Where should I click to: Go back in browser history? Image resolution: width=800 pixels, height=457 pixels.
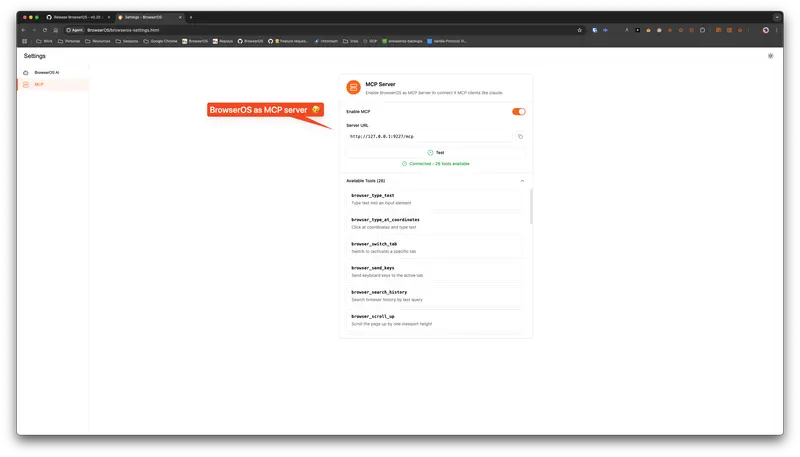point(23,30)
